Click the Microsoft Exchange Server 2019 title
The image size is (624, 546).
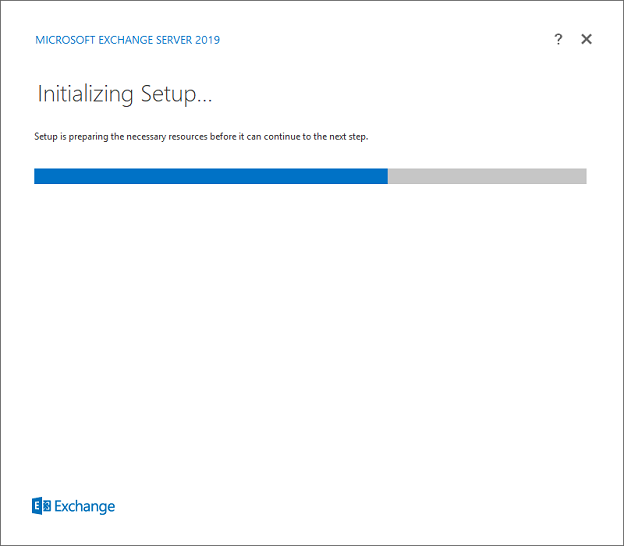127,40
